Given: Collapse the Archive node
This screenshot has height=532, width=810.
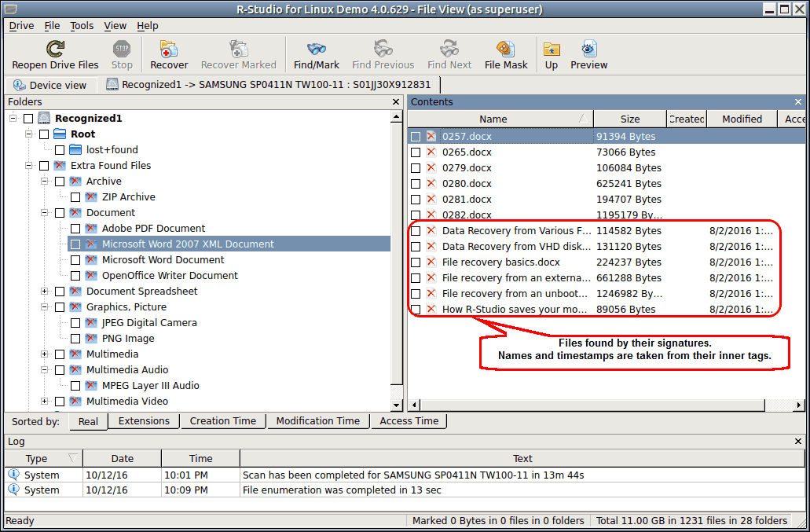Looking at the screenshot, I should [x=45, y=182].
